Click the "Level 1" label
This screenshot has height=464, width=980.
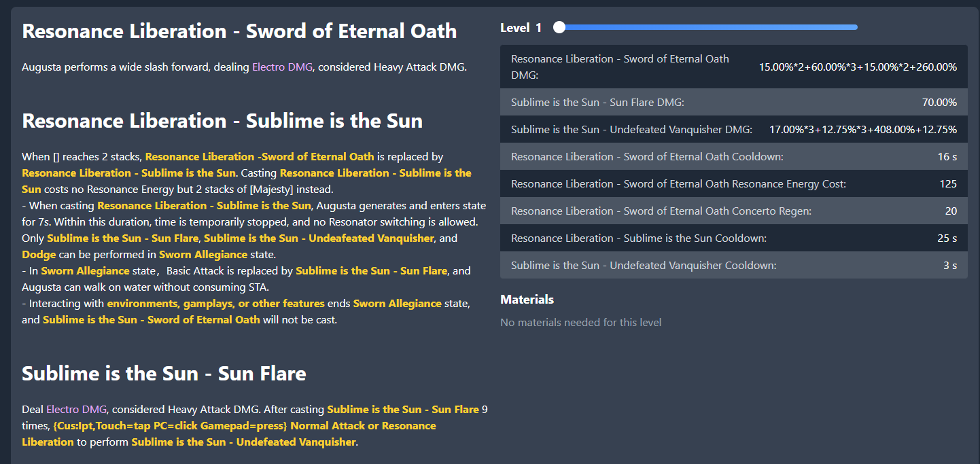click(521, 28)
